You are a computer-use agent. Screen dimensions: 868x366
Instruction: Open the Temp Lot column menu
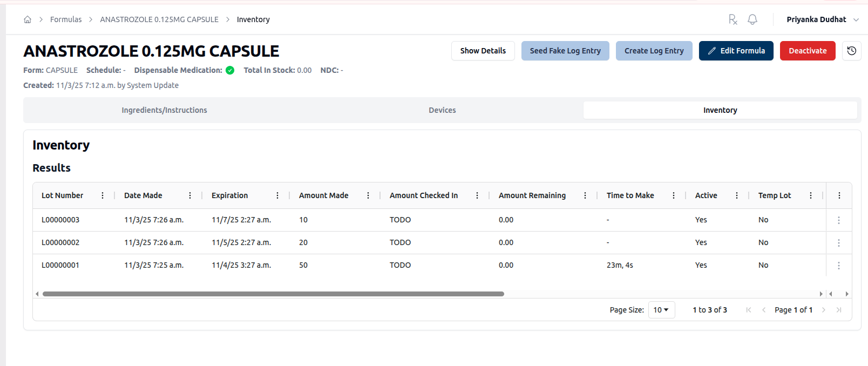[x=811, y=195]
